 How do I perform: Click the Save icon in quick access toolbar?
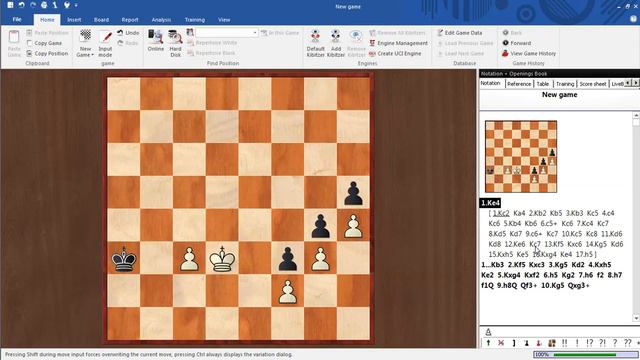10,5
